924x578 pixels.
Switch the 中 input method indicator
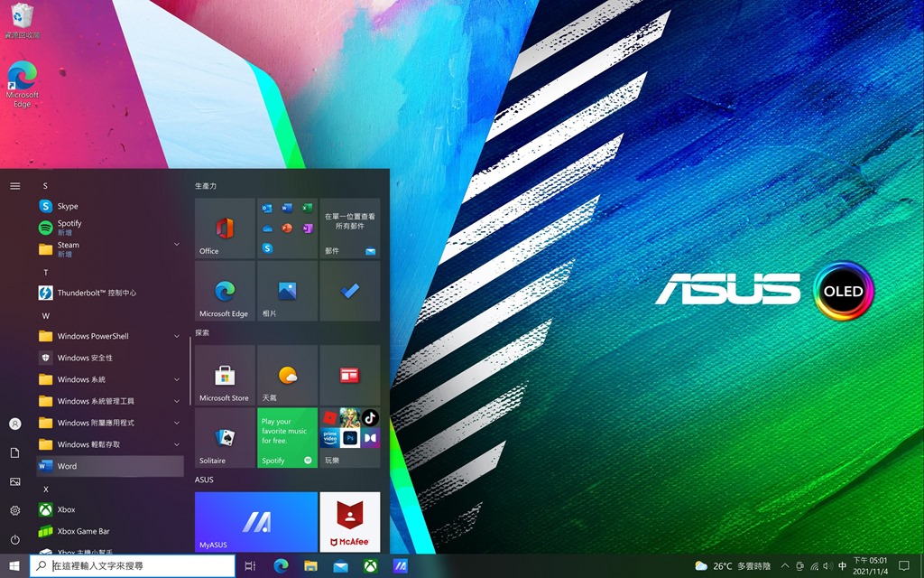pyautogui.click(x=842, y=565)
